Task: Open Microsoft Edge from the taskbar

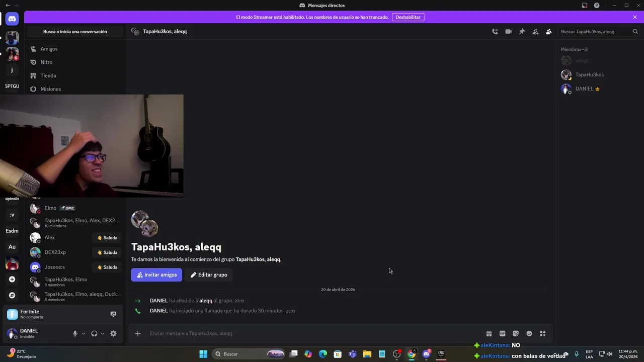Action: [323, 354]
